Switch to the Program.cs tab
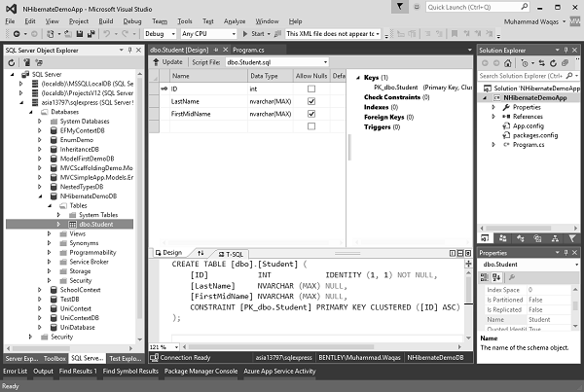584x392 pixels. [248, 50]
